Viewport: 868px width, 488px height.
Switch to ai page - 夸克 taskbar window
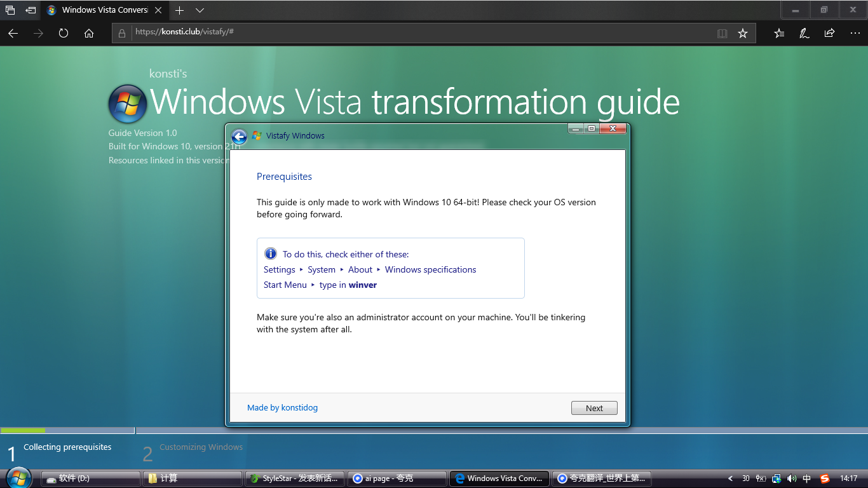click(x=397, y=478)
